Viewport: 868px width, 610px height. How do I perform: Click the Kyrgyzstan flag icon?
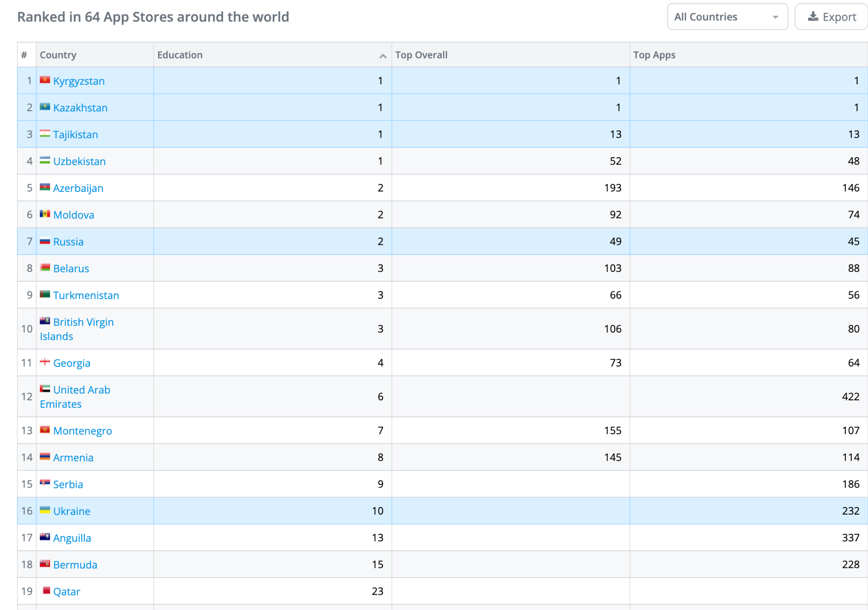tap(45, 80)
